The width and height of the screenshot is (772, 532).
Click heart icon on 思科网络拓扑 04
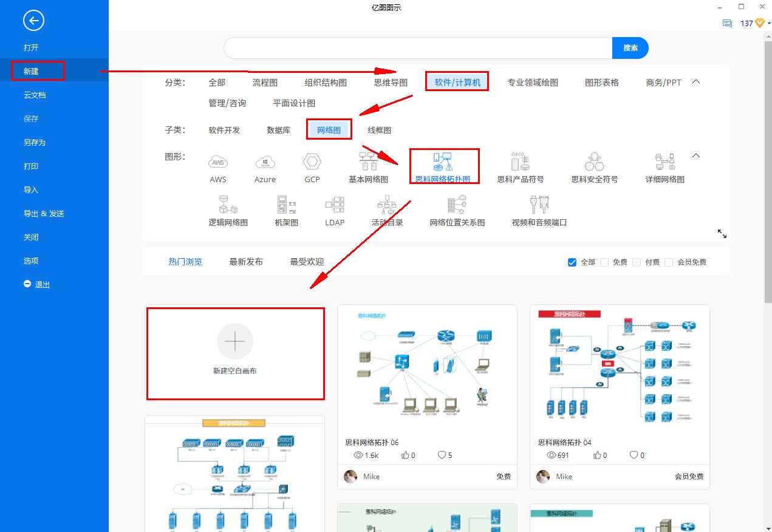point(634,455)
